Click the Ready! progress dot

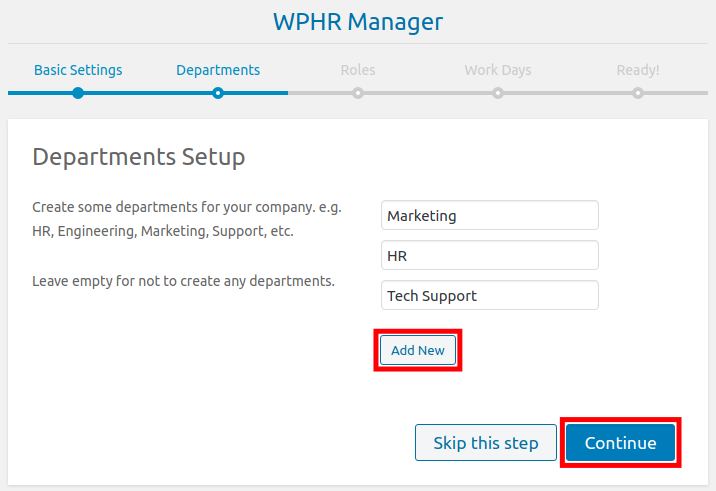[x=637, y=93]
